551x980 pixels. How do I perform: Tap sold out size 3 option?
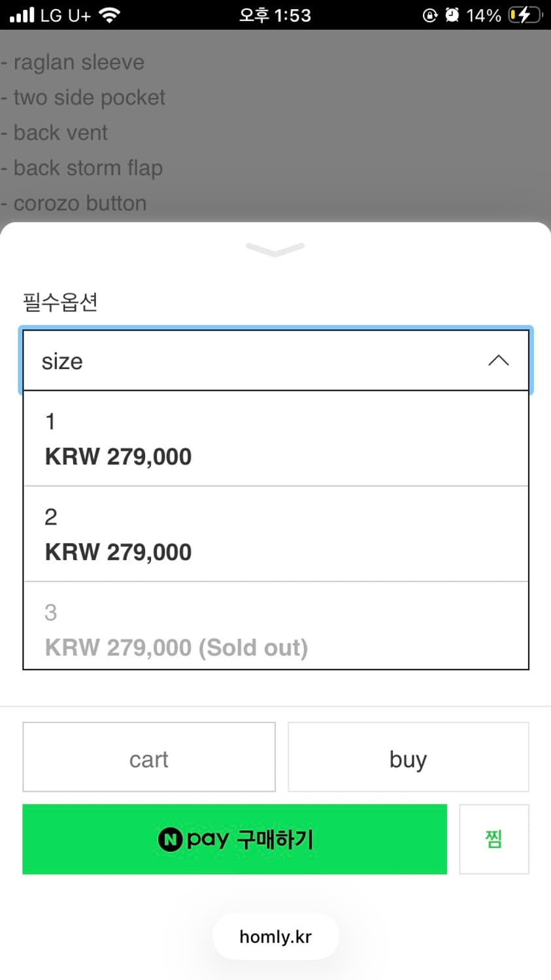pos(275,629)
